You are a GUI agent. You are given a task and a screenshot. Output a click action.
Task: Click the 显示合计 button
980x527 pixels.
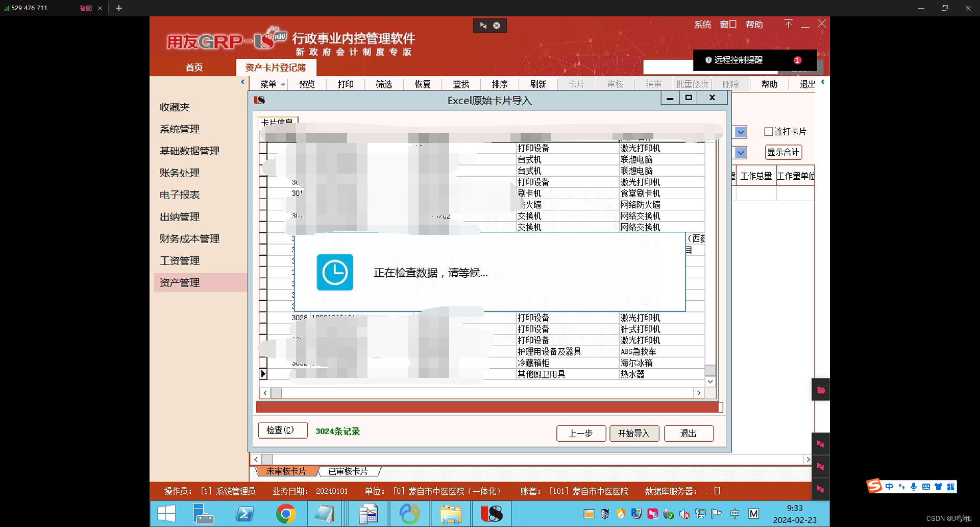[783, 152]
